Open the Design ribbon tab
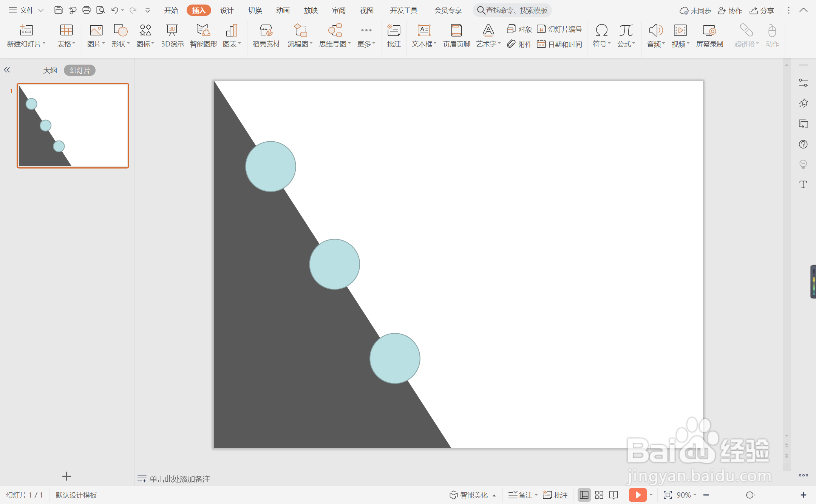The image size is (816, 504). [x=227, y=10]
